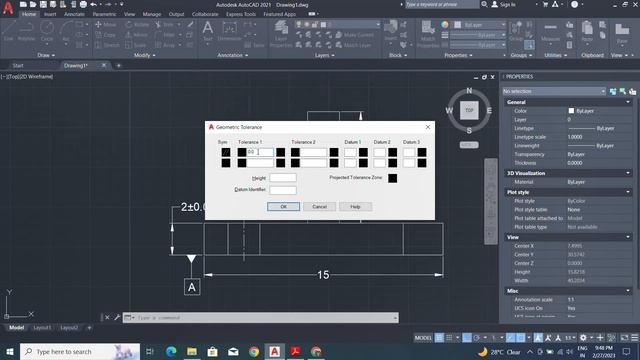Open the Express Tools ribbon tab
Image resolution: width=640 pixels, height=360 pixels.
click(x=241, y=14)
